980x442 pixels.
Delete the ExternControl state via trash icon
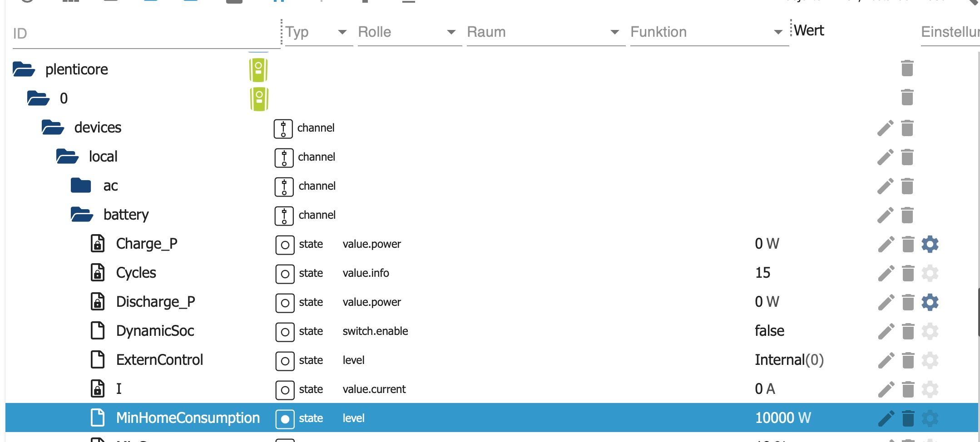(908, 360)
